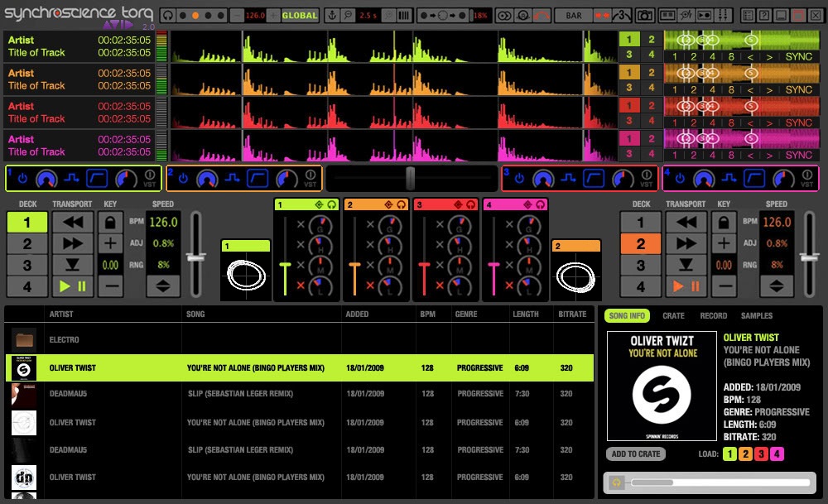
Task: Click the red curved arc icon in the toolbar
Action: tap(542, 15)
